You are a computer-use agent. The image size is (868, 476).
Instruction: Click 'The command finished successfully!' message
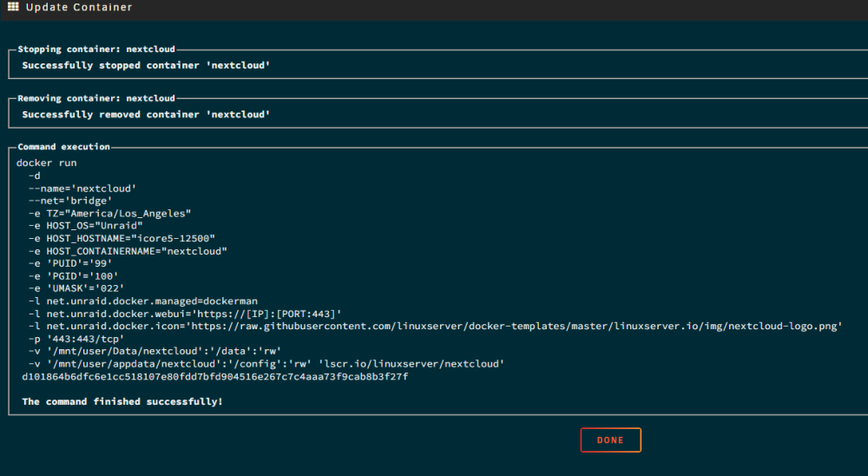point(122,401)
